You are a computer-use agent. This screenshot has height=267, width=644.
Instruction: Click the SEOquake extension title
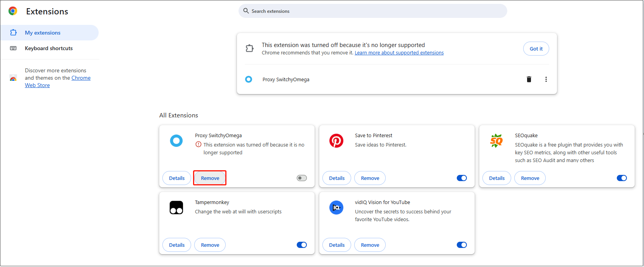point(526,135)
